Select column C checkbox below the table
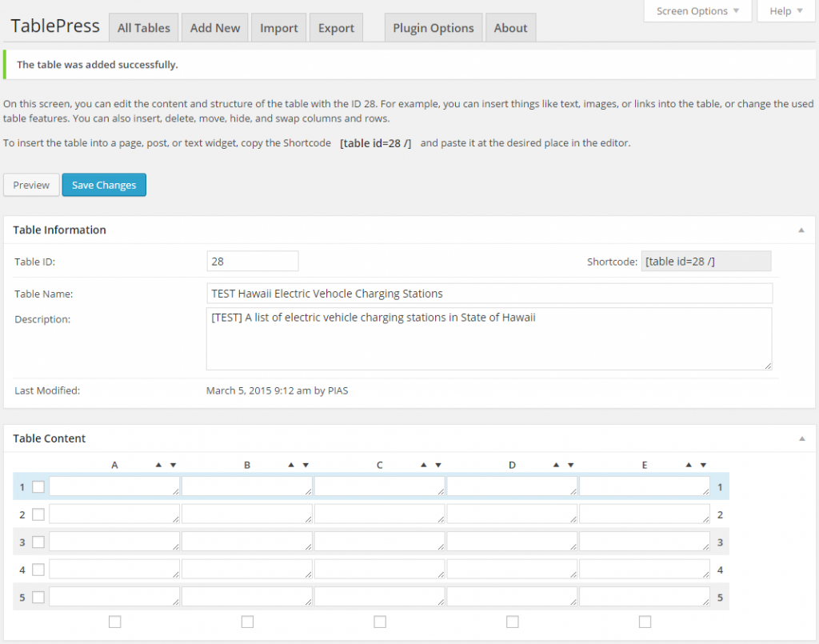This screenshot has height=644, width=819. [380, 622]
